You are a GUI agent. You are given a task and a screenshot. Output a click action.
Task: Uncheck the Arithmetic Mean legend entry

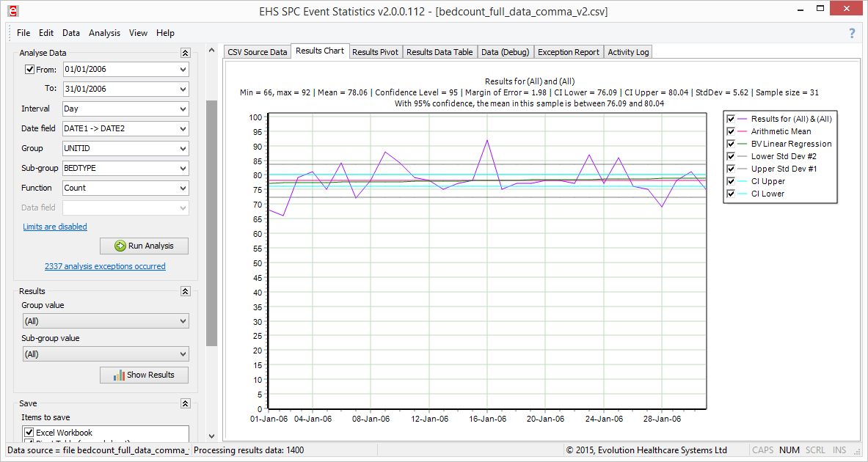(x=731, y=131)
